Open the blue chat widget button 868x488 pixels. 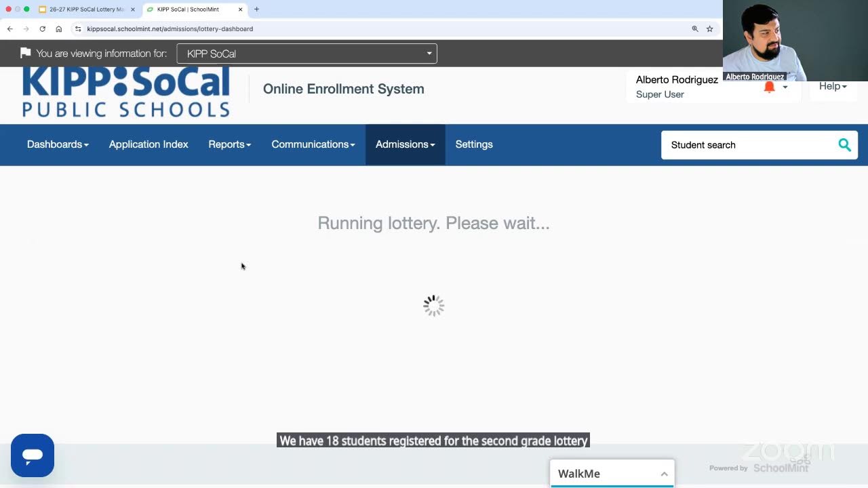[x=33, y=455]
